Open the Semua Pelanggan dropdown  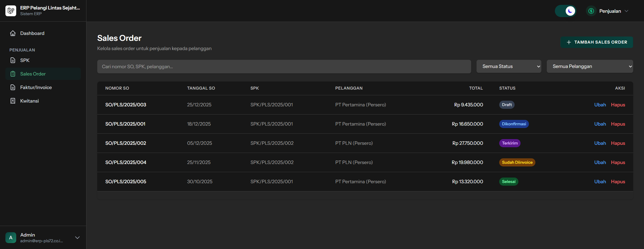pos(590,66)
